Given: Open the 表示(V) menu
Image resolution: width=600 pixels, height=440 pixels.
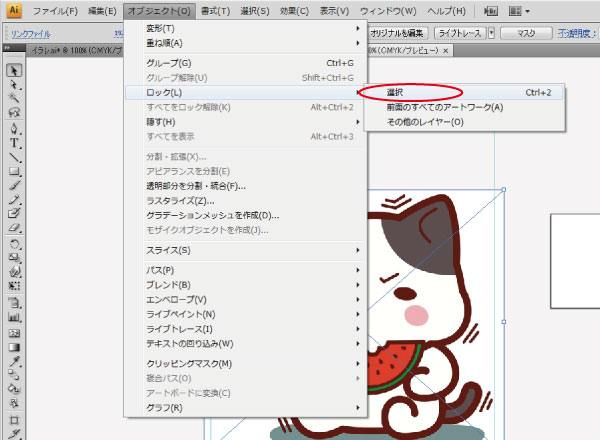Looking at the screenshot, I should tap(334, 11).
